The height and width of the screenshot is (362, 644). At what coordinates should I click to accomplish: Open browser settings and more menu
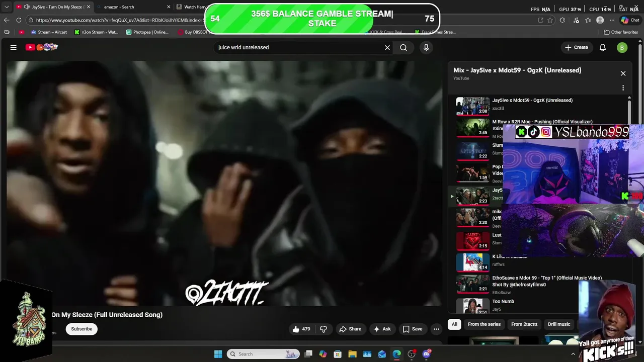click(x=612, y=20)
